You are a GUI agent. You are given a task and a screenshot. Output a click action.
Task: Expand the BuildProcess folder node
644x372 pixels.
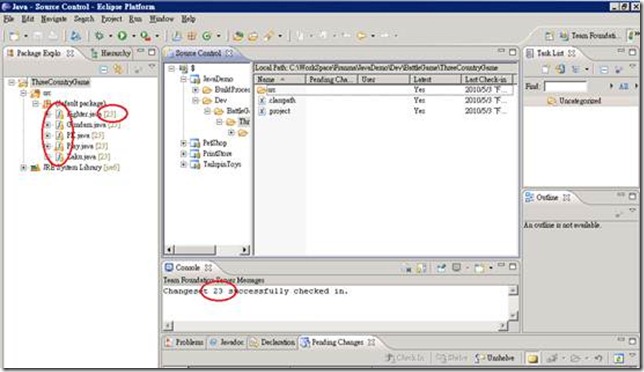tap(196, 90)
